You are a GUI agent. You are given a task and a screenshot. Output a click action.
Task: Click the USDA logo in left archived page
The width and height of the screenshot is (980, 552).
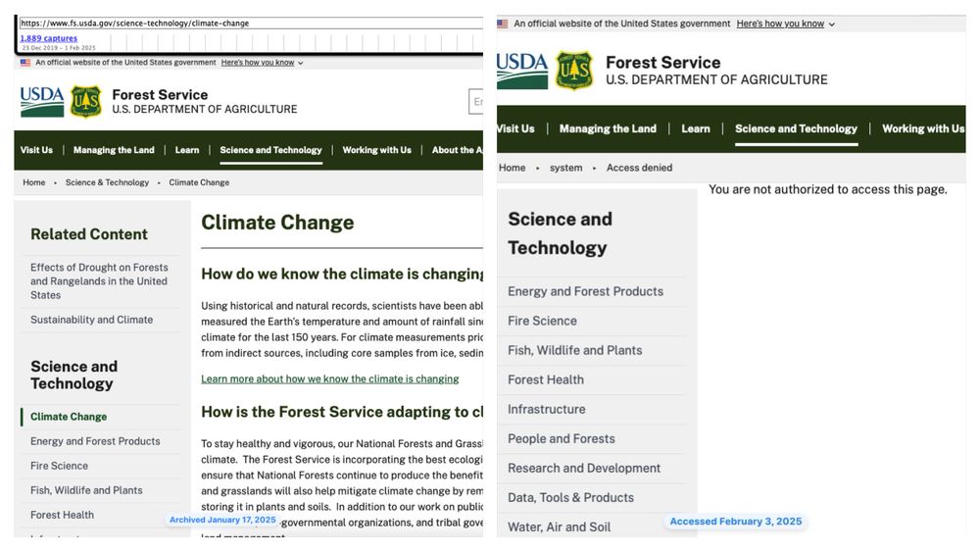click(42, 102)
